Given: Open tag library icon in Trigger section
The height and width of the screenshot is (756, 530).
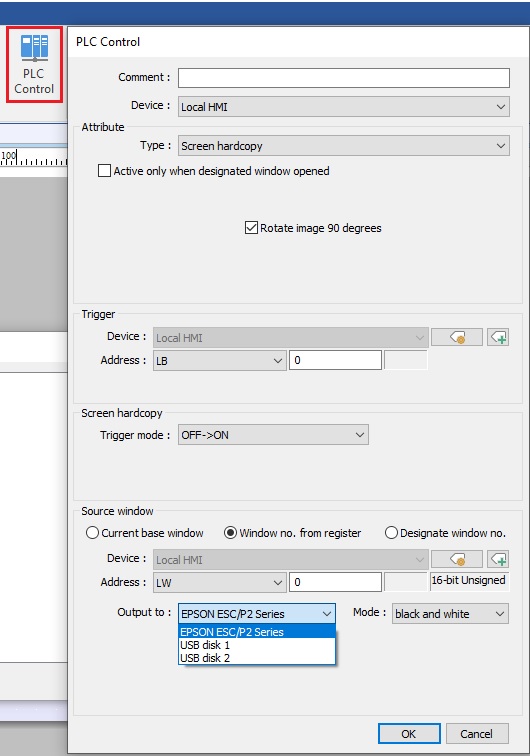Looking at the screenshot, I should (x=457, y=338).
